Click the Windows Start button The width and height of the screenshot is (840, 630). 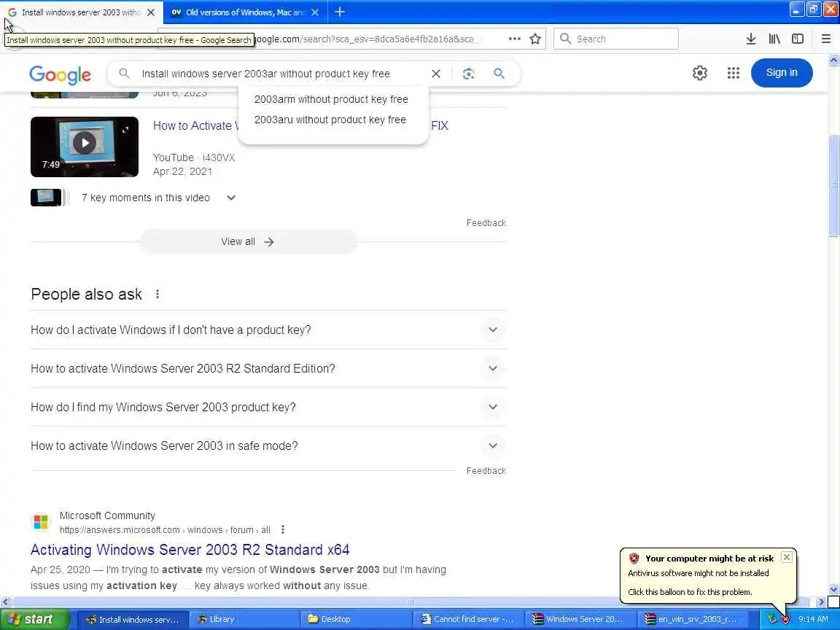[34, 619]
